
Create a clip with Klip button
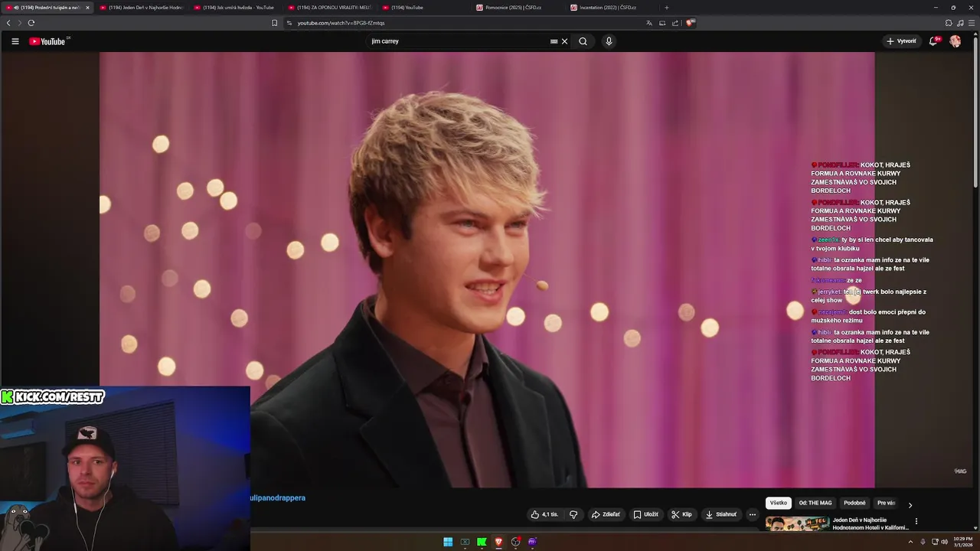click(681, 514)
